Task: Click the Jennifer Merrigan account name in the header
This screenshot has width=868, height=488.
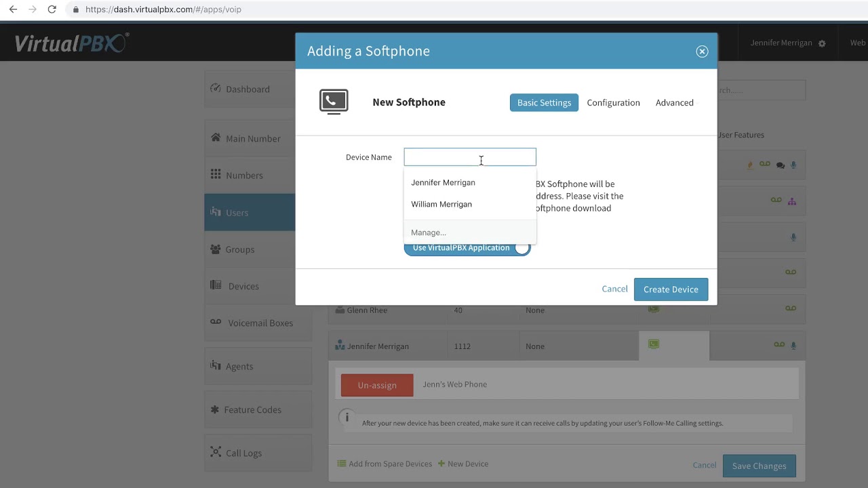Action: tap(781, 43)
